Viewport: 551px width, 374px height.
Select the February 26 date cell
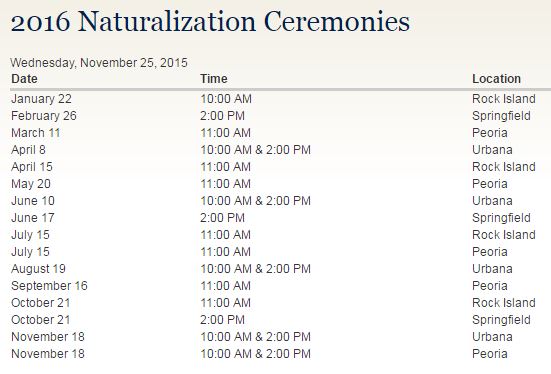pyautogui.click(x=44, y=116)
